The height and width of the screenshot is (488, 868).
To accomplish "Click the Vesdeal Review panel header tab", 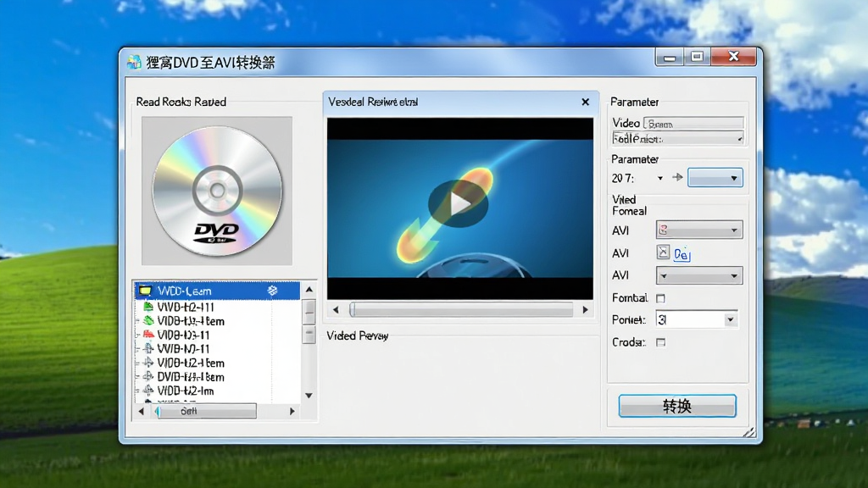I will [460, 103].
